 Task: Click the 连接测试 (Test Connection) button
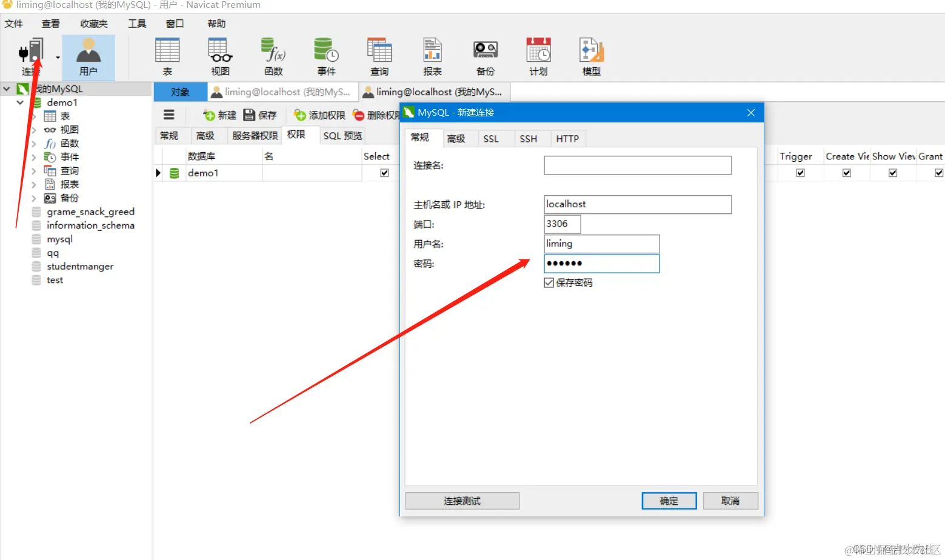(462, 501)
